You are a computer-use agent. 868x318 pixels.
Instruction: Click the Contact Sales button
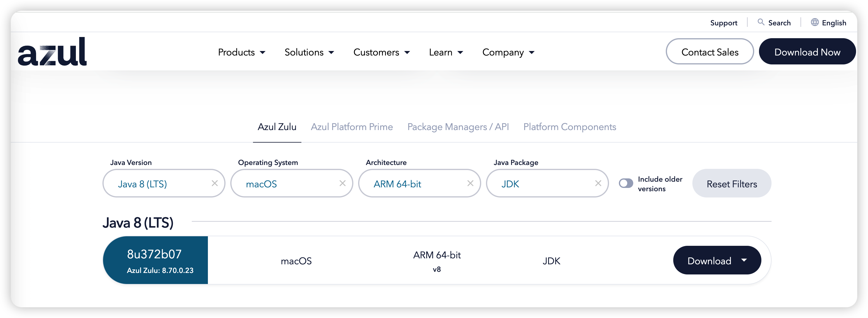pyautogui.click(x=710, y=52)
